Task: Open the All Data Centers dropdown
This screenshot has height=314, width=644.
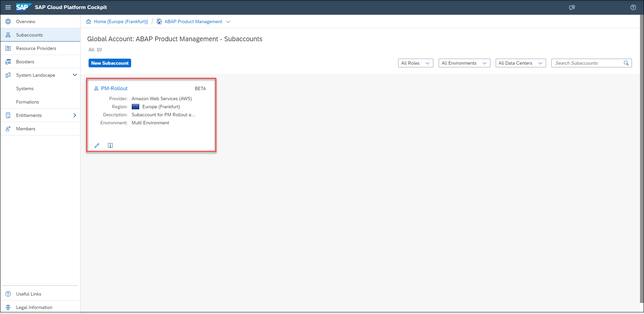Action: pyautogui.click(x=521, y=63)
